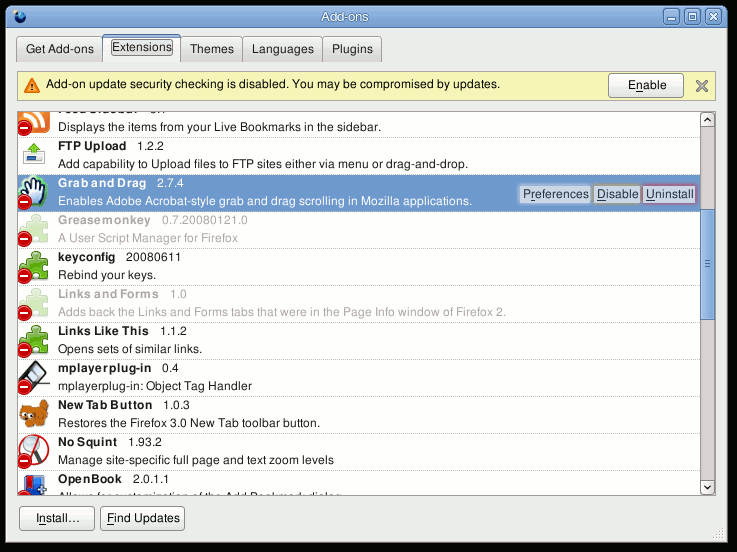Click the extension list scrollbar thumb

click(707, 264)
